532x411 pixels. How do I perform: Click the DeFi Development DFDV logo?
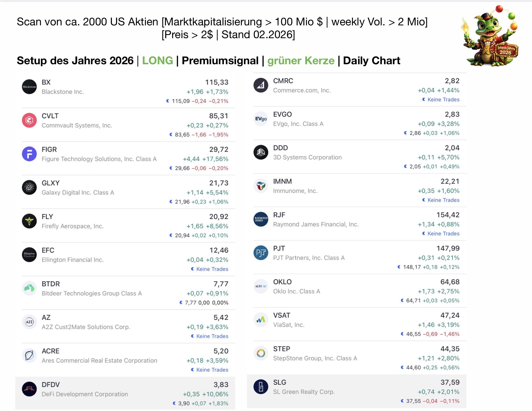click(29, 389)
